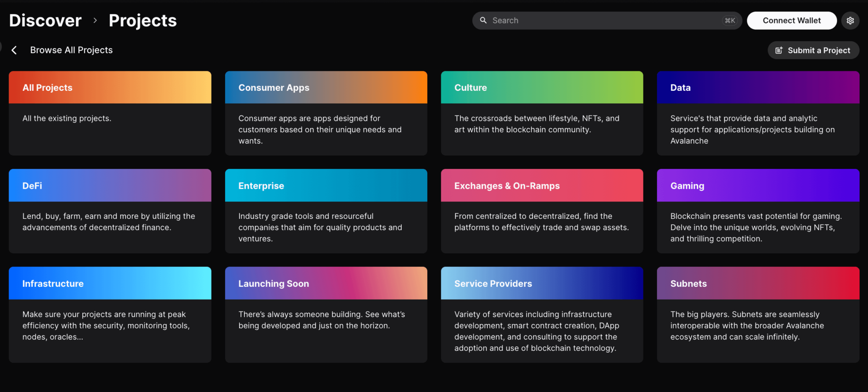Select the Subnets category card
Image resolution: width=868 pixels, height=392 pixels.
[x=758, y=314]
